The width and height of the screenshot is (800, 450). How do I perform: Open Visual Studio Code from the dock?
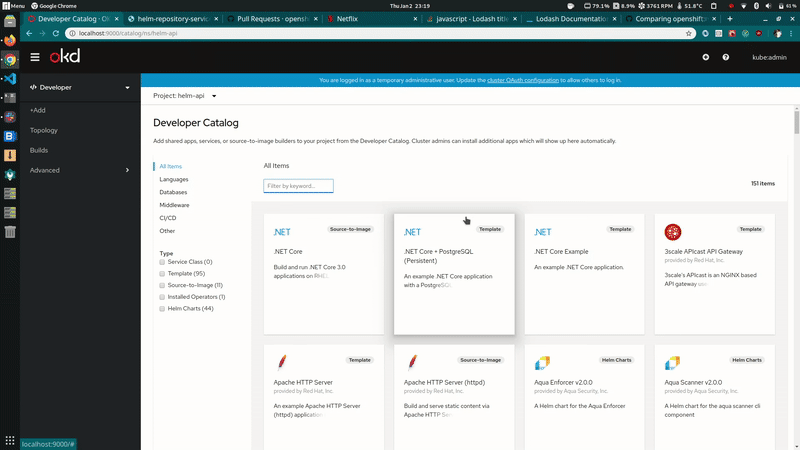pyautogui.click(x=10, y=79)
